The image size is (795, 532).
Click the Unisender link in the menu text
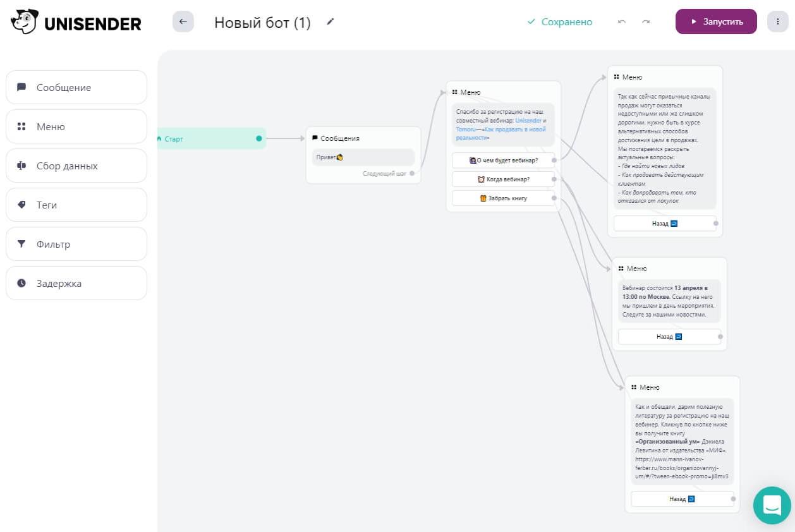(528, 120)
